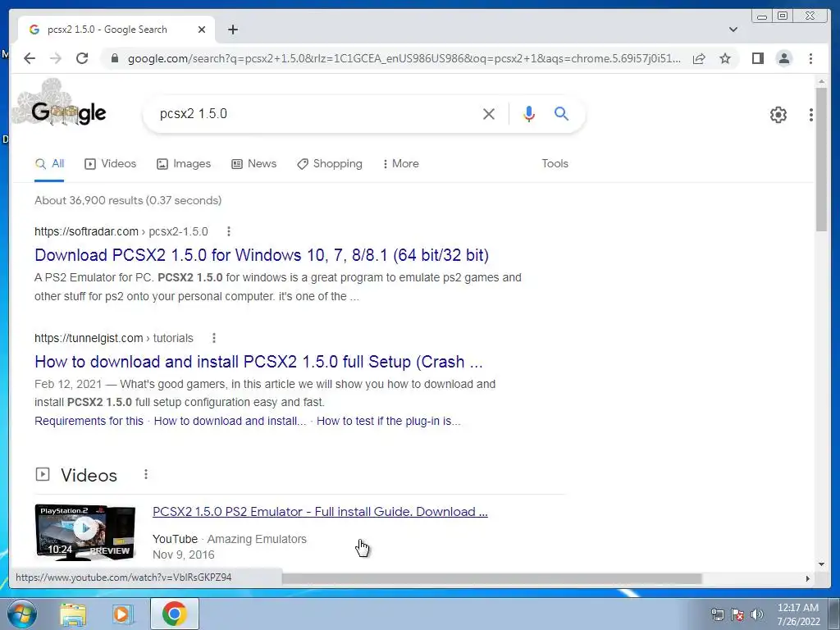Open the taskbar clock showing 12:17 AM
Viewport: 840px width, 630px height.
coord(798,614)
